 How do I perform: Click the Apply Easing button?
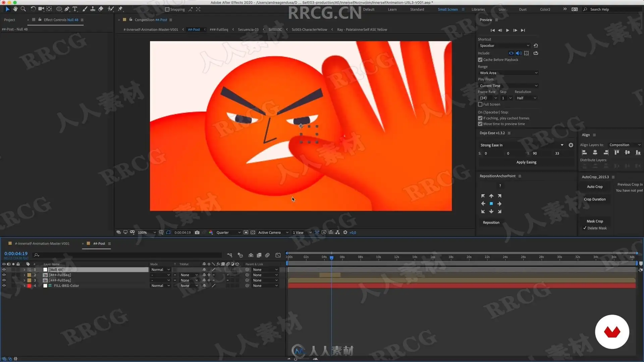pyautogui.click(x=526, y=162)
